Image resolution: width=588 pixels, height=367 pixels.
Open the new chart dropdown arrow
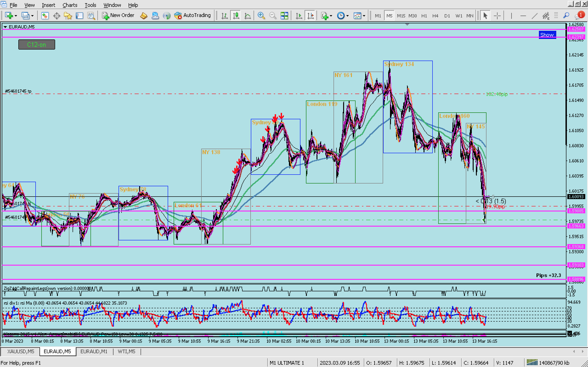(x=16, y=16)
